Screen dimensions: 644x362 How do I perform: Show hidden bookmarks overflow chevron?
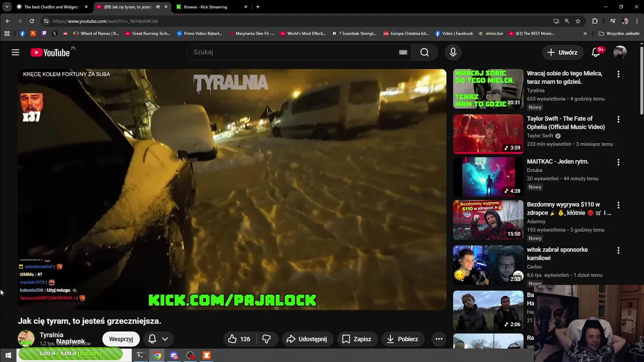tap(585, 34)
